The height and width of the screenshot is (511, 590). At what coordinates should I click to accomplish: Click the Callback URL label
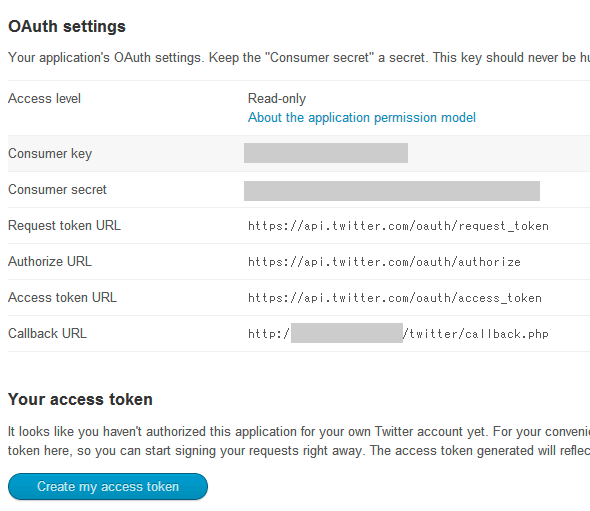click(47, 333)
